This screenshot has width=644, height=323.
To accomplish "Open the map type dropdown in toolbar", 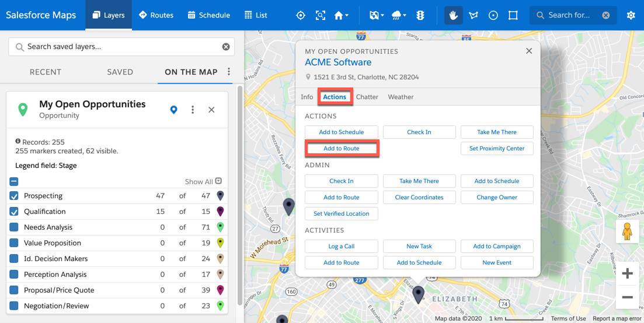I will coord(377,15).
